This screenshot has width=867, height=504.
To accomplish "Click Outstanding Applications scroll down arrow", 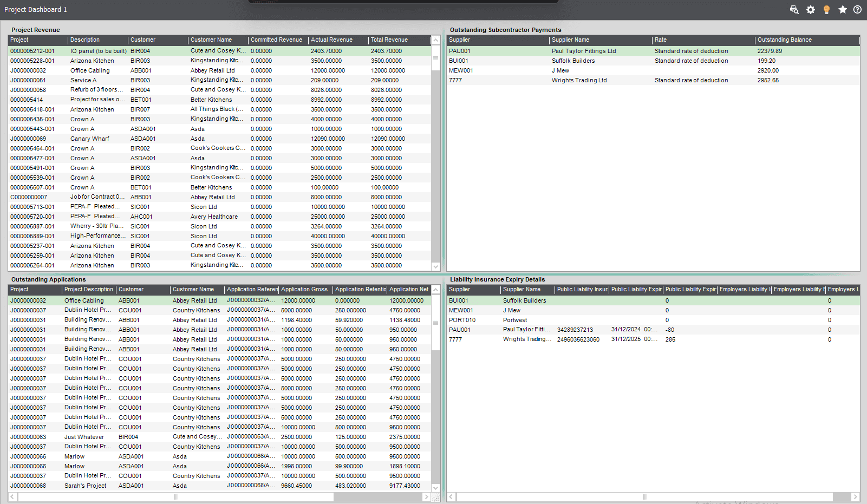I will tap(435, 488).
